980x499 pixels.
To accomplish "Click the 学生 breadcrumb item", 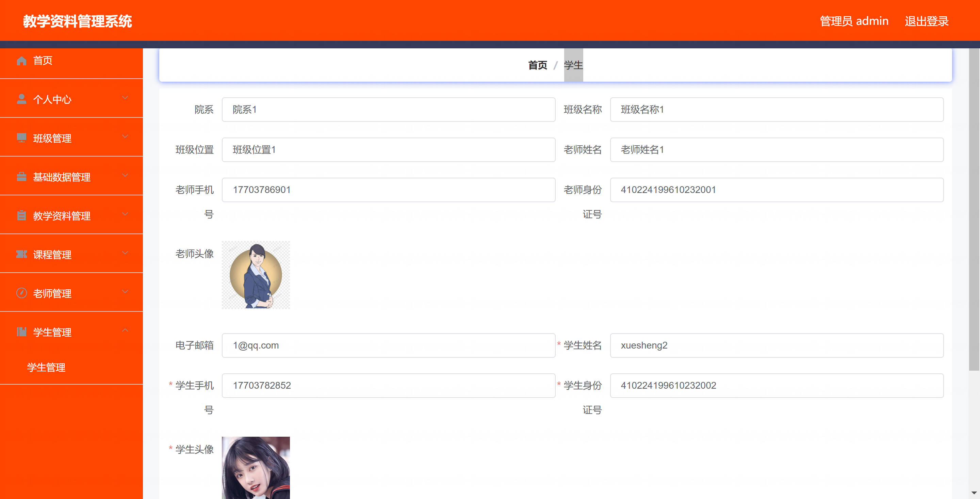I will 573,65.
